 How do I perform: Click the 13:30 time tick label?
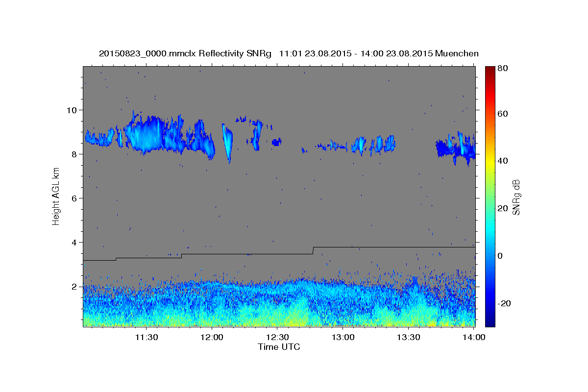pos(408,337)
